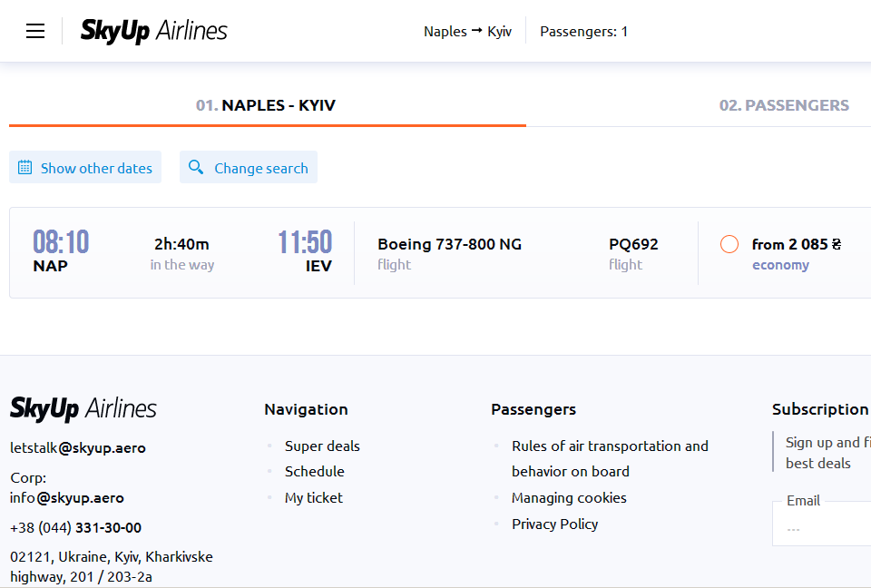Screen dimensions: 871x588
Task: Click the SkyUp Airlines header logo
Action: [x=153, y=31]
